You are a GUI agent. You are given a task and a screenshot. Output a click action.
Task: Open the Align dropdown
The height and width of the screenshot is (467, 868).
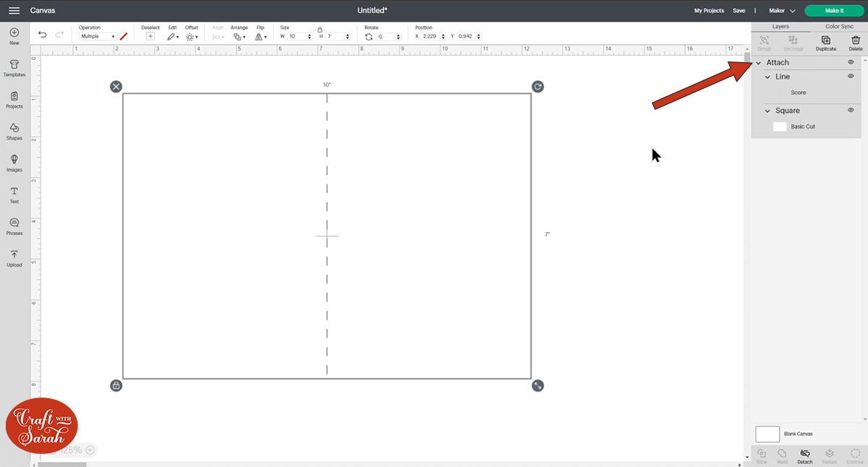click(218, 36)
